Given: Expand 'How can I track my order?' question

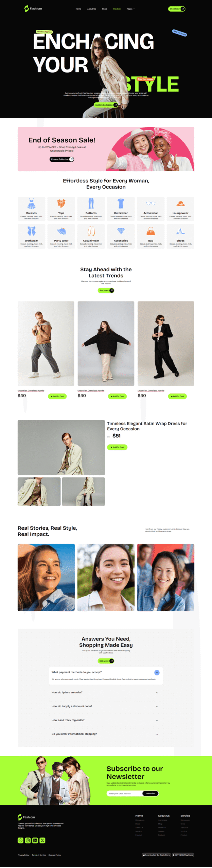Looking at the screenshot, I should pyautogui.click(x=106, y=720).
